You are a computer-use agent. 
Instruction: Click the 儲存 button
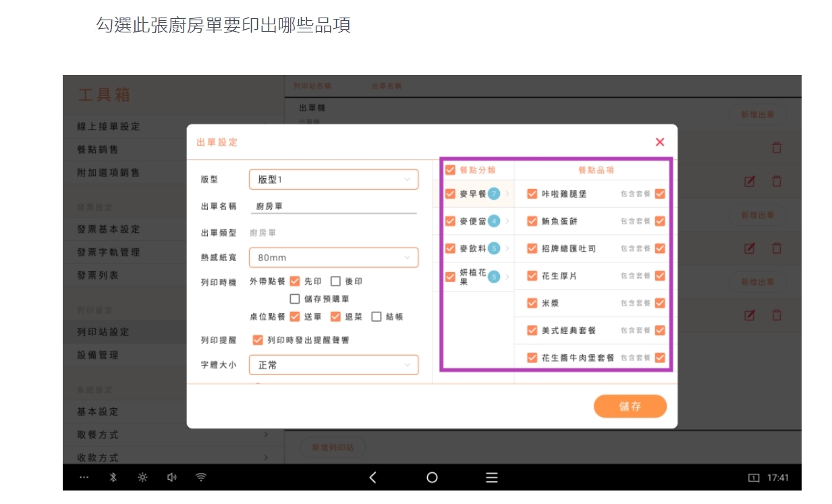[x=630, y=406]
